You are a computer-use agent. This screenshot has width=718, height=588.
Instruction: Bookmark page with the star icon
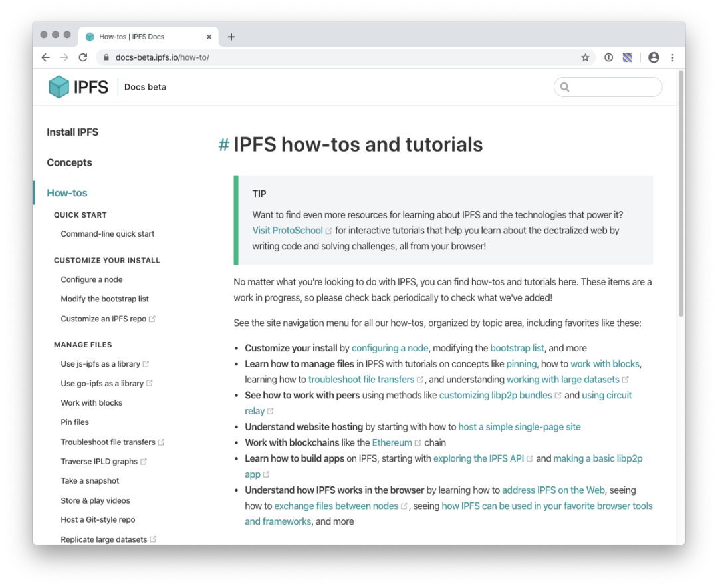[585, 57]
